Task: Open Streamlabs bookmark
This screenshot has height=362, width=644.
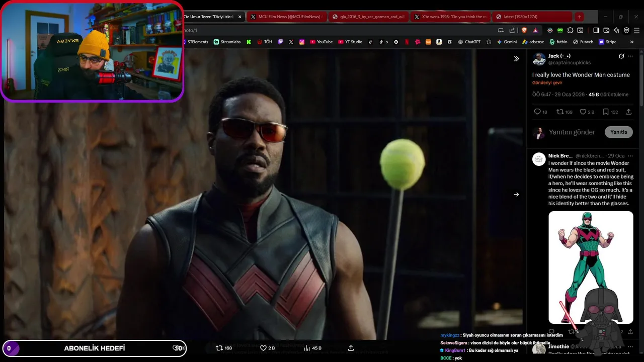Action: (227, 42)
